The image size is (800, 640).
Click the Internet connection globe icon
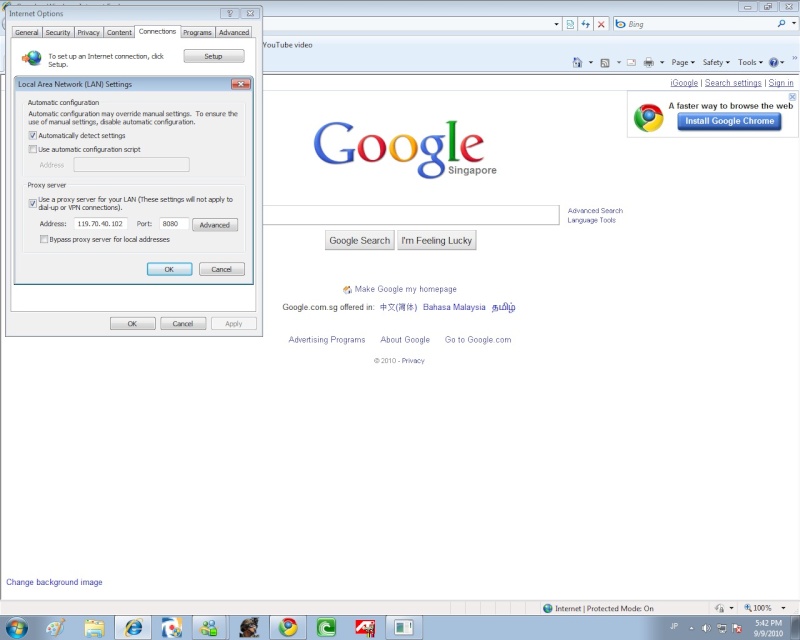tap(32, 58)
